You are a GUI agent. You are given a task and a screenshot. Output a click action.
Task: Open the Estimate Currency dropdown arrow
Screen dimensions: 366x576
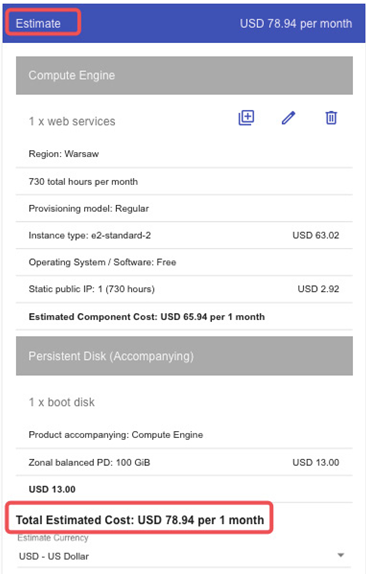[x=341, y=555]
